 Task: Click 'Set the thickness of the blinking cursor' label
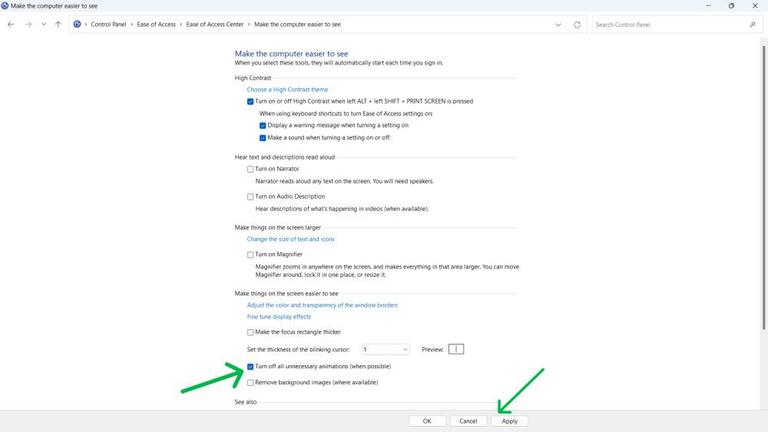click(298, 350)
